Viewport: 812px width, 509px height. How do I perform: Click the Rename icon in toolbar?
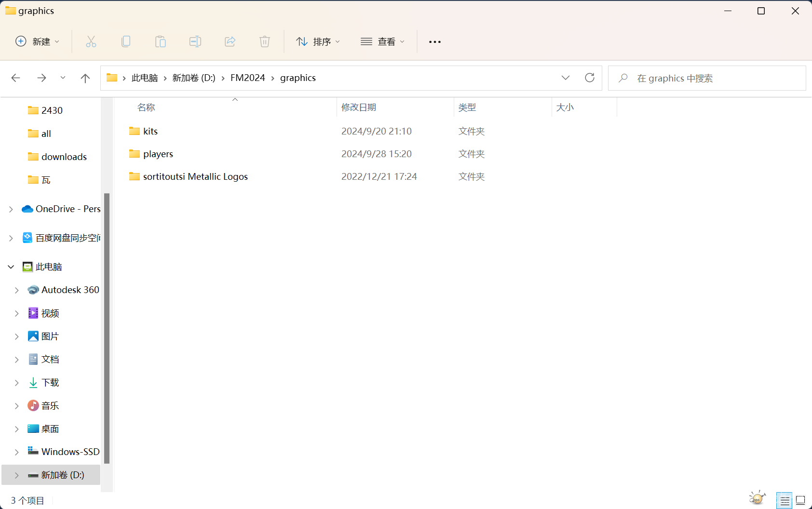[x=195, y=41]
